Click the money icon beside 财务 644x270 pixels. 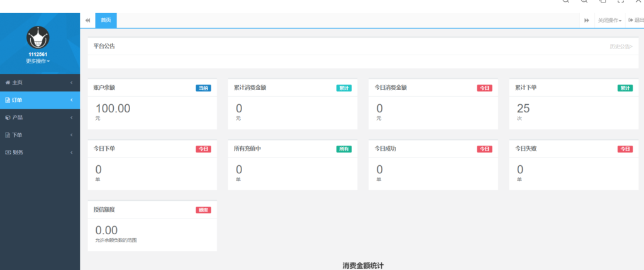point(8,152)
